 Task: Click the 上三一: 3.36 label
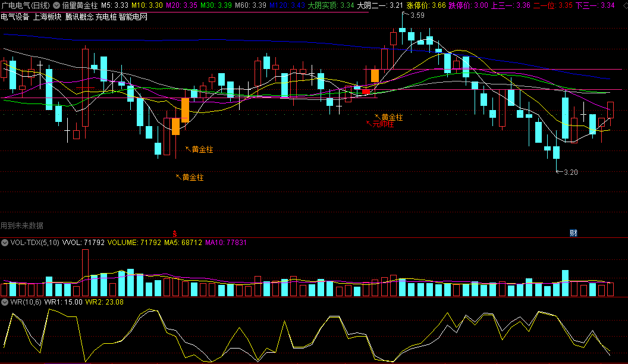[511, 5]
